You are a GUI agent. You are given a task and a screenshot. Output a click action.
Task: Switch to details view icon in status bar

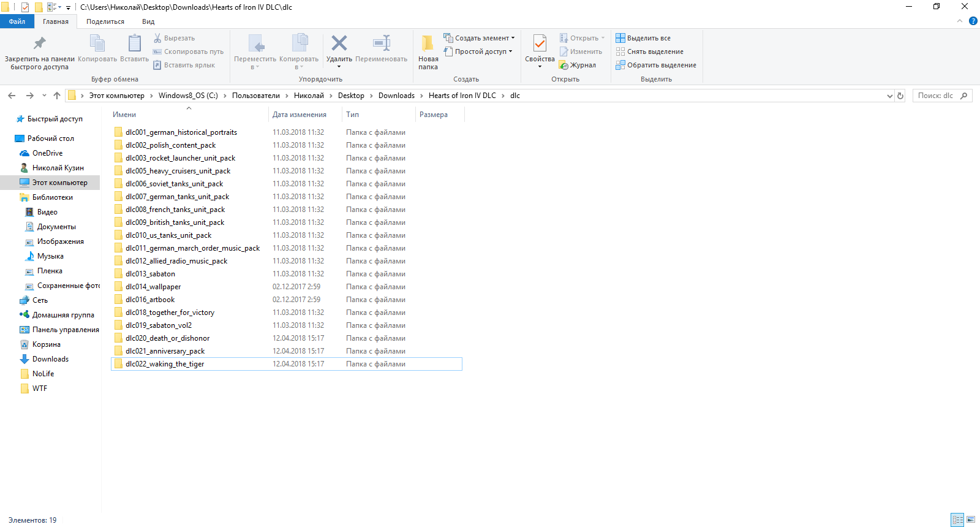tap(958, 520)
